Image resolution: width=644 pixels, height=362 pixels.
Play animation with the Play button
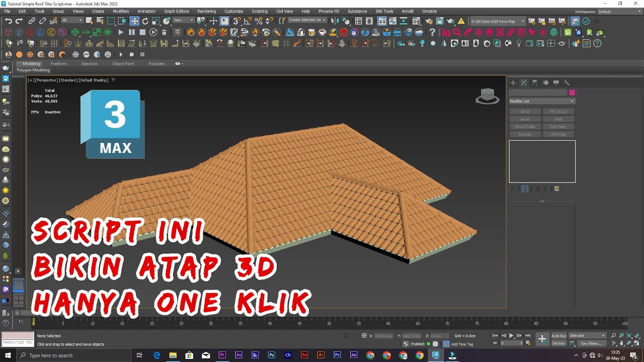511,335
